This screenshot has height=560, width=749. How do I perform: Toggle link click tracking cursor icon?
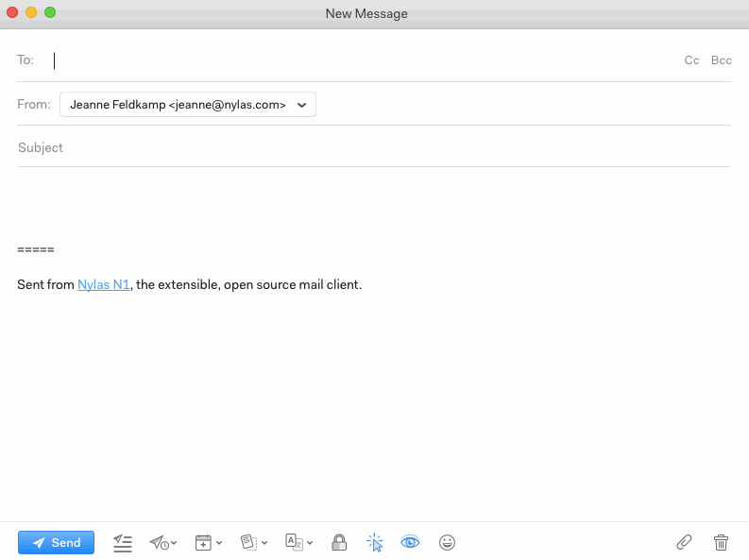click(x=375, y=542)
